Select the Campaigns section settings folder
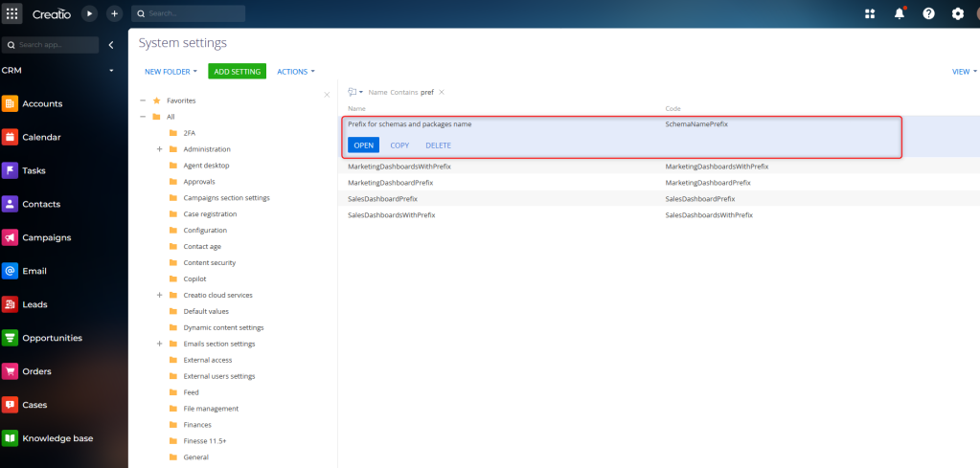Screen dimensions: 980x468 (x=226, y=198)
